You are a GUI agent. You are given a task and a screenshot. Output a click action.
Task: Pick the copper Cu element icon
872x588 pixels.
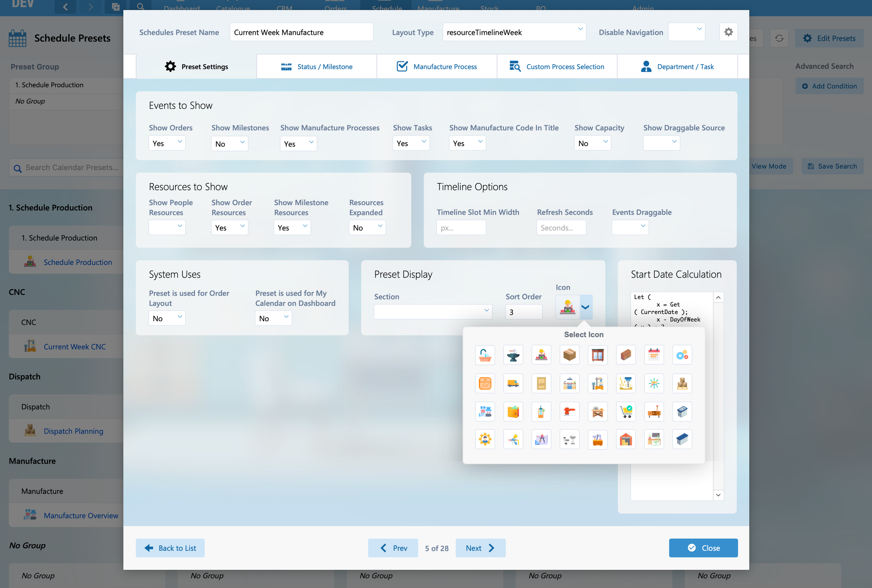pyautogui.click(x=485, y=383)
